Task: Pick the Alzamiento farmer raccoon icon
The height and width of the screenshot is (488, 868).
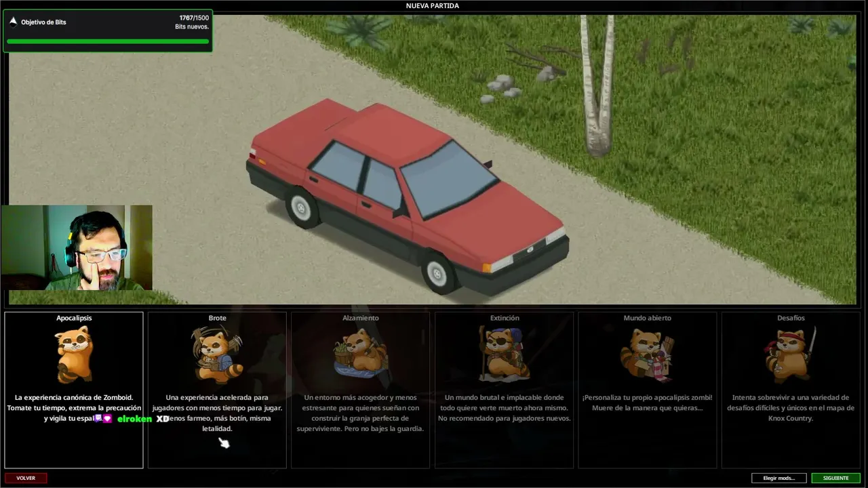Action: [x=360, y=354]
